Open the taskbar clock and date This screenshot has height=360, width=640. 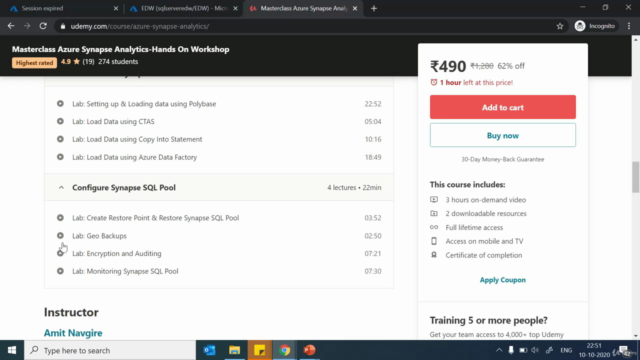[594, 350]
